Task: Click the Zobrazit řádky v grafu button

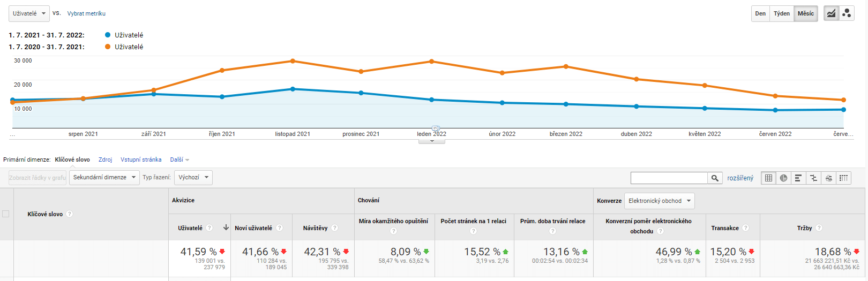Action: click(x=38, y=178)
